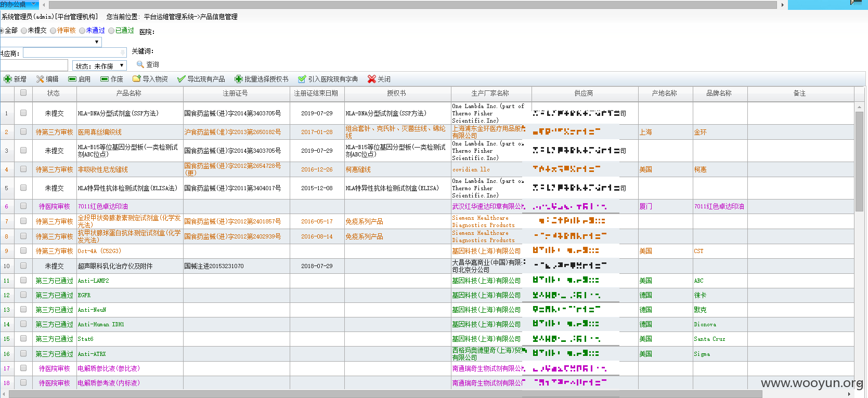Click the right arrow of top tab scrollbar
The height and width of the screenshot is (398, 868).
pyautogui.click(x=782, y=4)
